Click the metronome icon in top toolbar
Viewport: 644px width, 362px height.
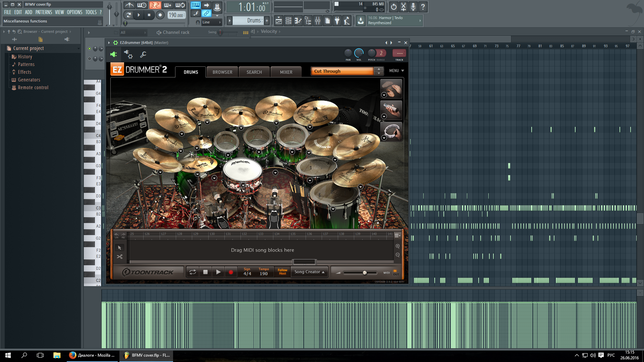pyautogui.click(x=129, y=5)
